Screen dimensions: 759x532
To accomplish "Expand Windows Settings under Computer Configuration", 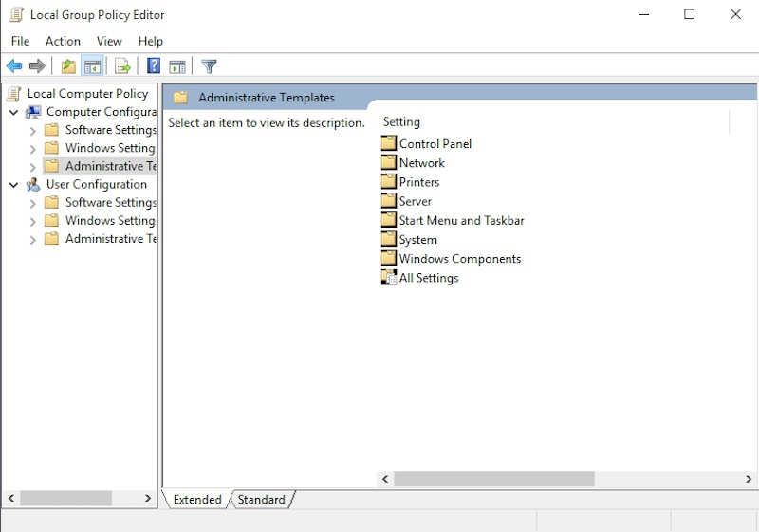I will coord(33,149).
